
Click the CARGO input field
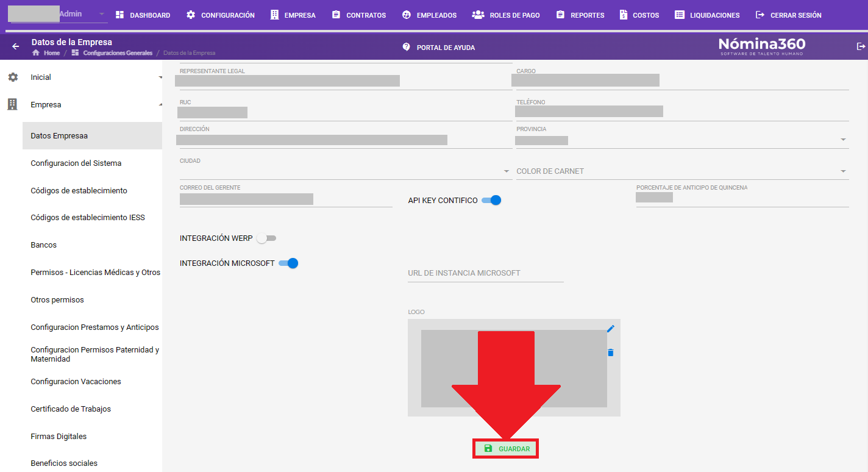[682, 79]
